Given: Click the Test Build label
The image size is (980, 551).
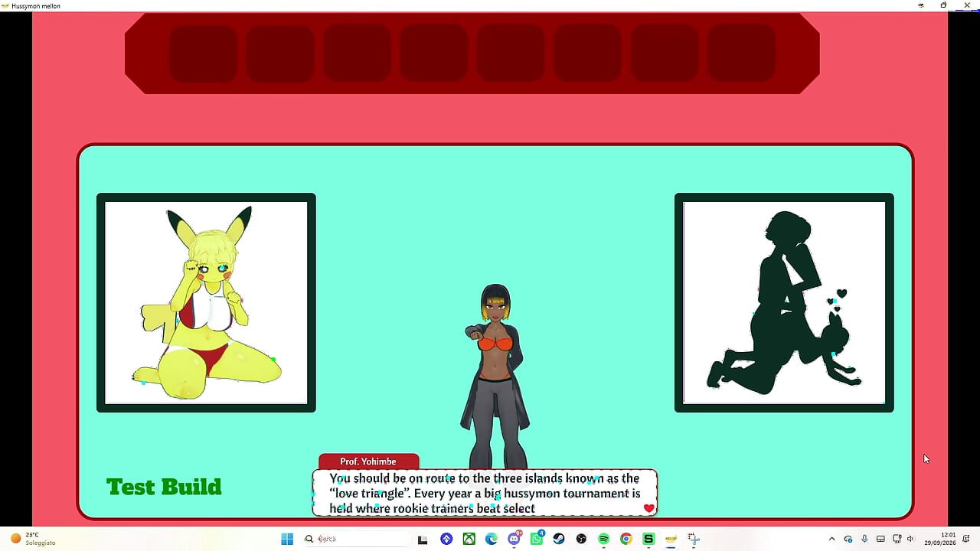Looking at the screenshot, I should pyautogui.click(x=164, y=487).
